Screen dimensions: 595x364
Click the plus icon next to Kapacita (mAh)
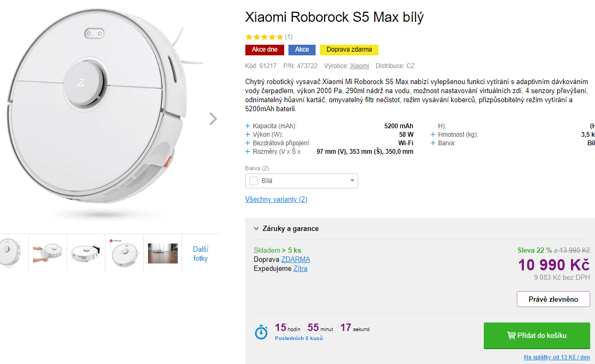247,126
